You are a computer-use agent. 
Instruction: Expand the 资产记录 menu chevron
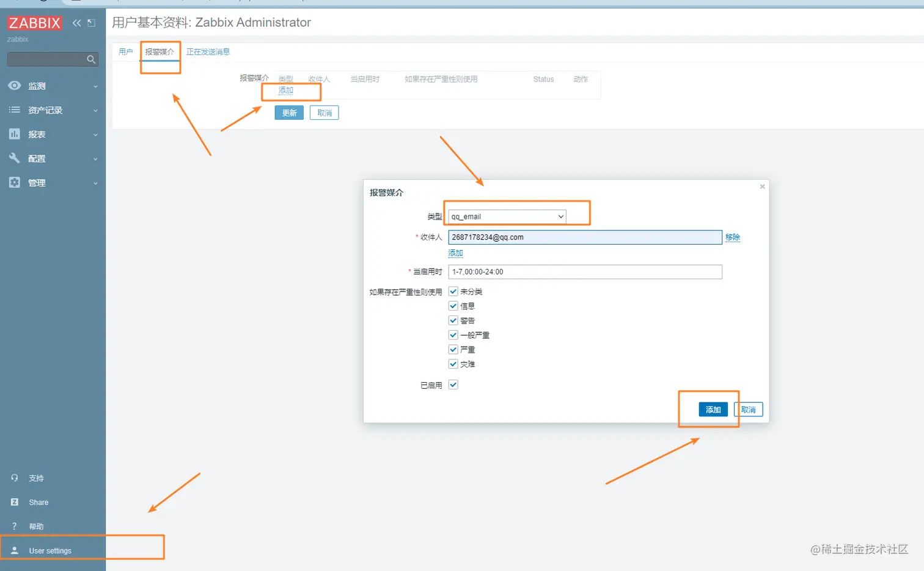click(95, 111)
